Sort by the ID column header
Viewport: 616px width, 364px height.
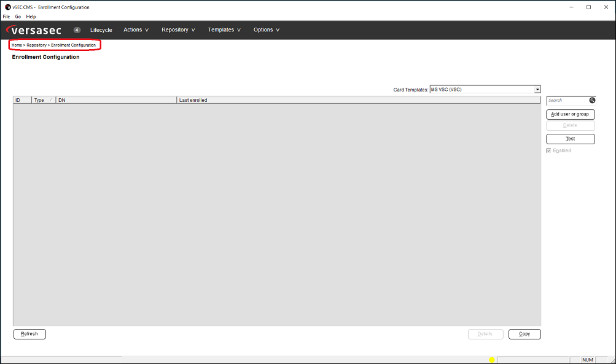coord(22,100)
